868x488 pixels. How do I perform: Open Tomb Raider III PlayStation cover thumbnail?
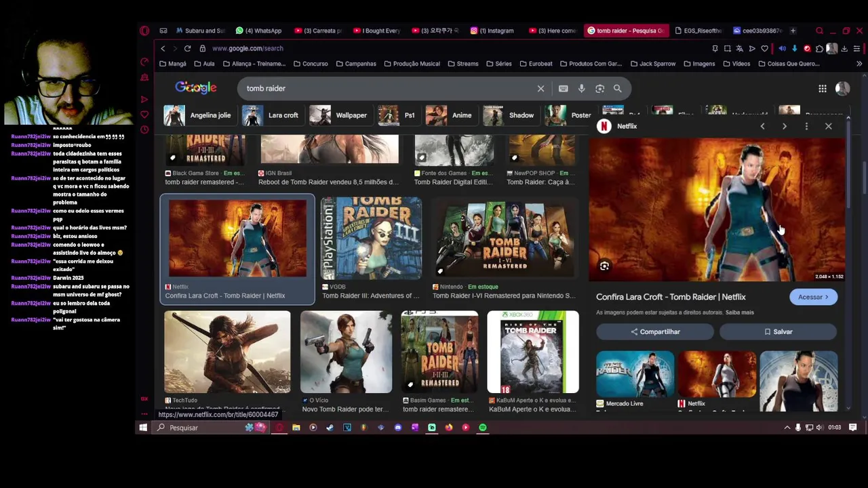[x=370, y=239]
